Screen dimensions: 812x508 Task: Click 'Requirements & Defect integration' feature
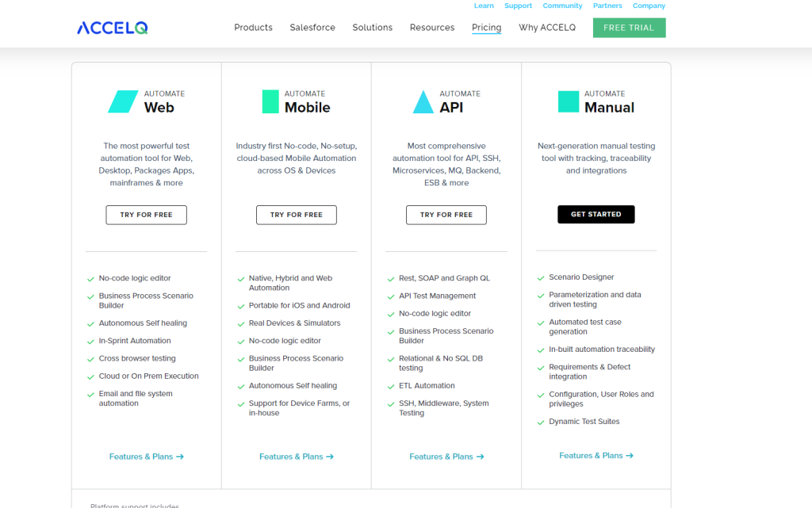coord(590,372)
